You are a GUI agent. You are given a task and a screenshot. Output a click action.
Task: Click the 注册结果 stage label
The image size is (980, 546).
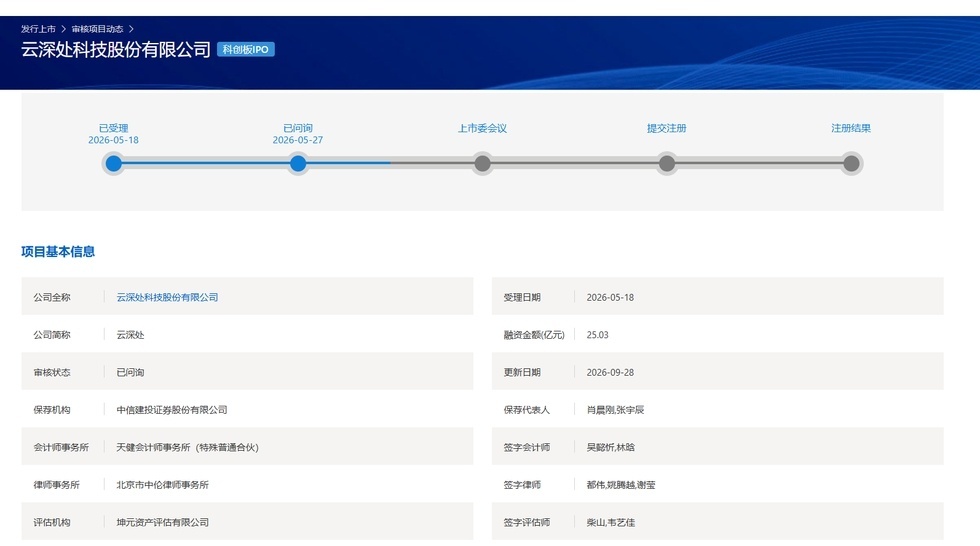point(851,128)
